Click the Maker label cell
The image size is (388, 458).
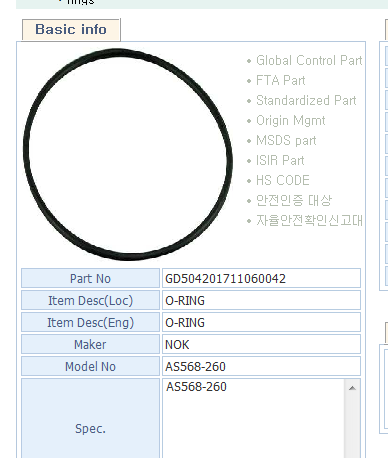click(x=90, y=344)
